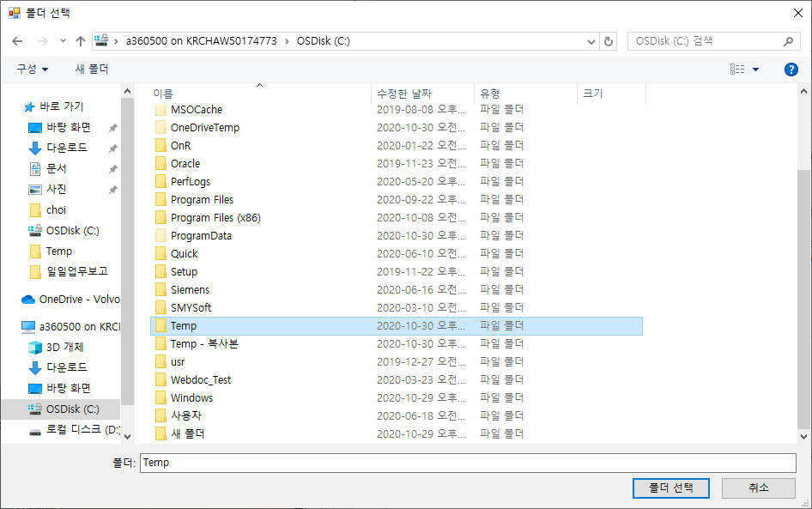Viewport: 812px width, 509px height.
Task: Select the Oracle folder icon
Action: coord(161,164)
